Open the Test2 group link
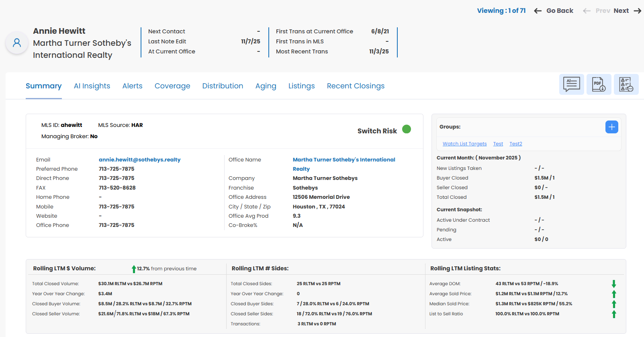The image size is (644, 337). click(516, 144)
